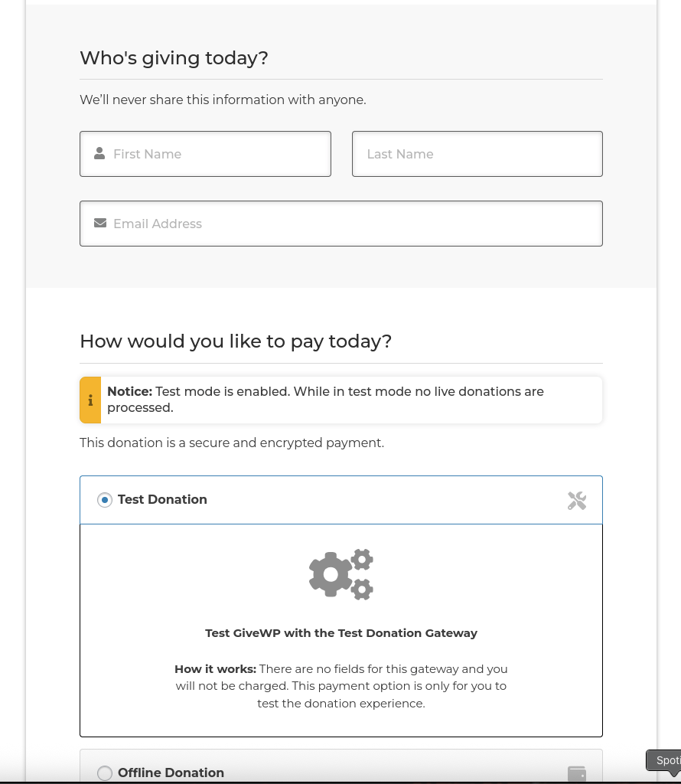Click the 'Test mode is enabled' notice banner
Screen dimensions: 681x784
pyautogui.click(x=341, y=400)
